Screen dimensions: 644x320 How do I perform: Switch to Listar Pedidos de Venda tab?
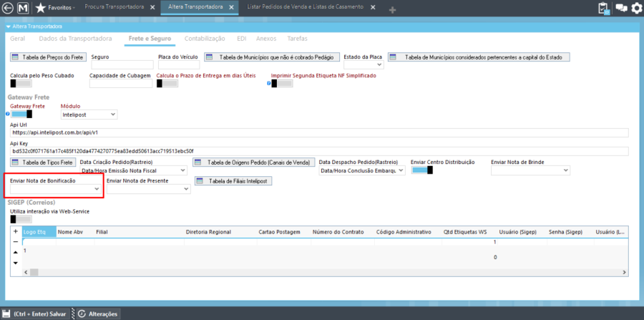pyautogui.click(x=305, y=7)
